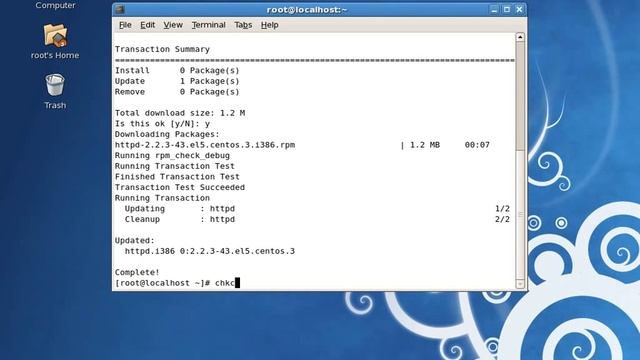
Task: Click the 'Update 1 Package(s)' line
Action: (177, 81)
